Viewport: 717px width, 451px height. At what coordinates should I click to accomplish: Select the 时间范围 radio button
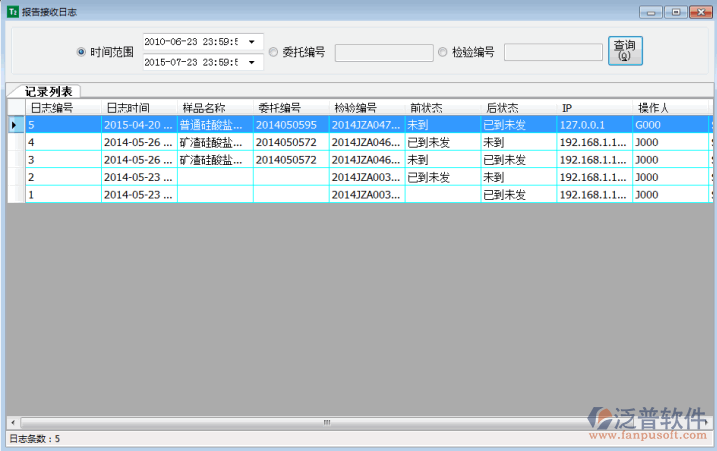tap(81, 52)
